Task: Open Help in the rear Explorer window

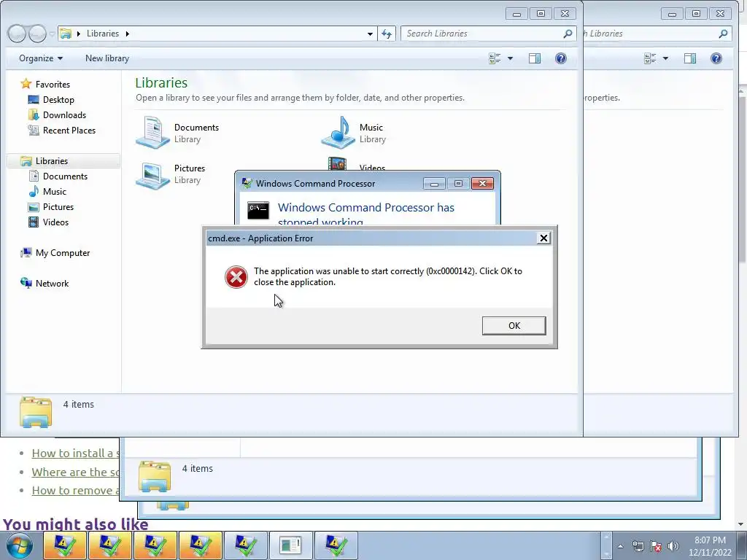Action: tap(716, 58)
